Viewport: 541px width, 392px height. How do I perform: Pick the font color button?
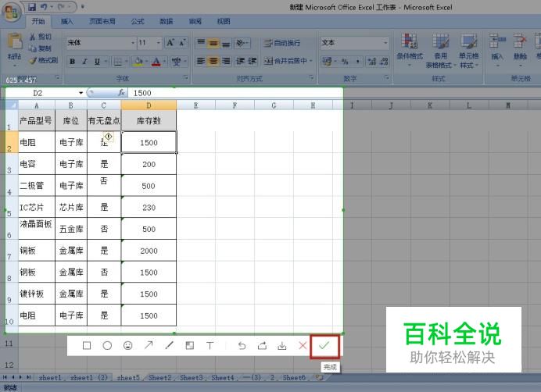156,62
